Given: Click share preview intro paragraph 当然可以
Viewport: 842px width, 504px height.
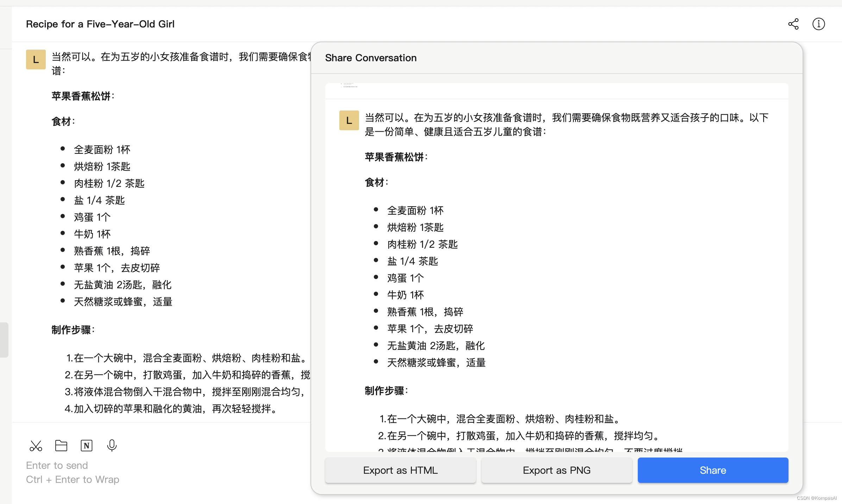Looking at the screenshot, I should 567,125.
